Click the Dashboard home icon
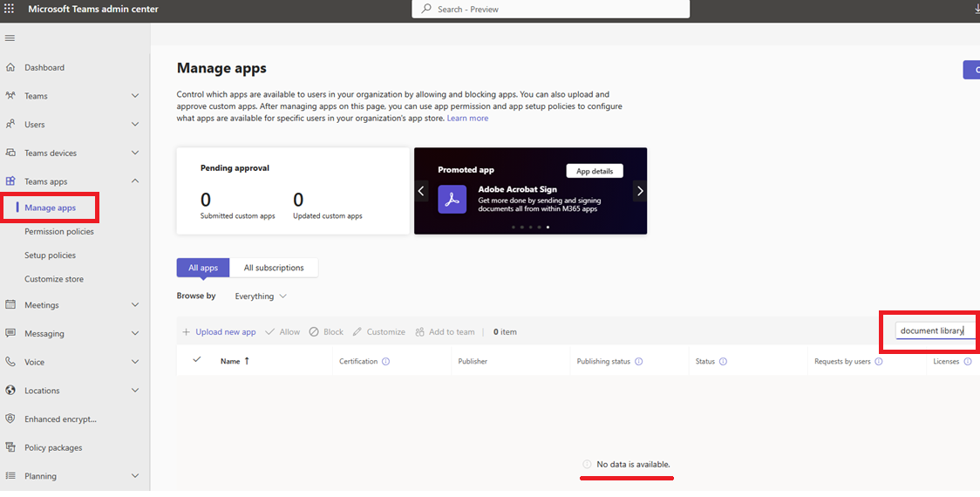Viewport: 980px width, 497px height. pos(10,67)
